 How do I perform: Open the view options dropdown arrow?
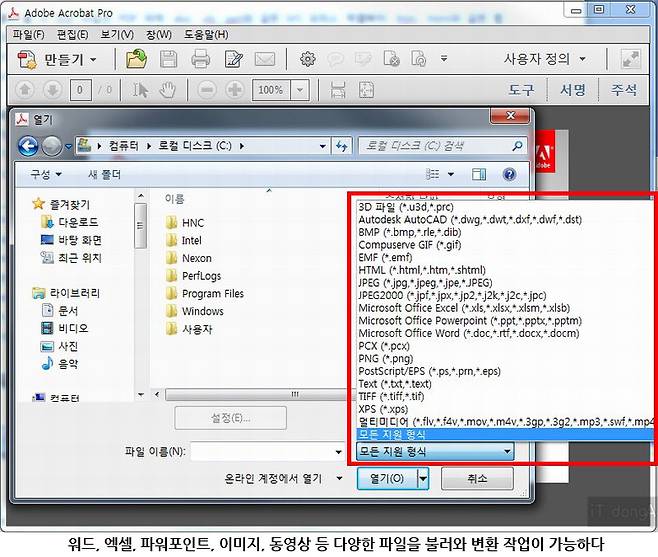pyautogui.click(x=451, y=174)
